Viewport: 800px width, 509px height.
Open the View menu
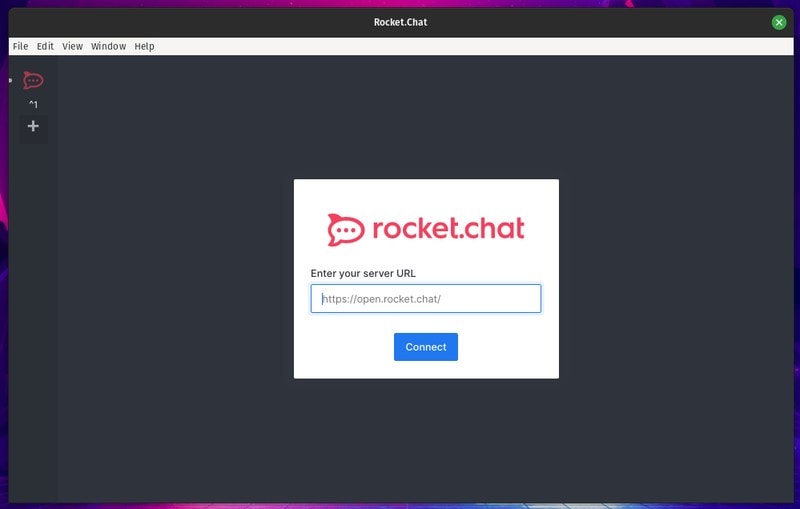72,46
